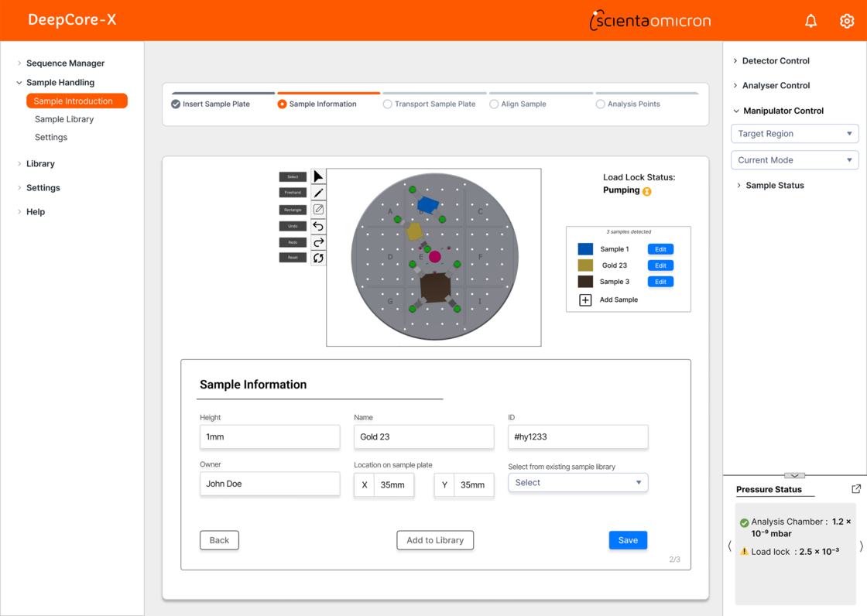Open the existing sample library Select dropdown
The height and width of the screenshot is (616, 867).
pyautogui.click(x=577, y=483)
